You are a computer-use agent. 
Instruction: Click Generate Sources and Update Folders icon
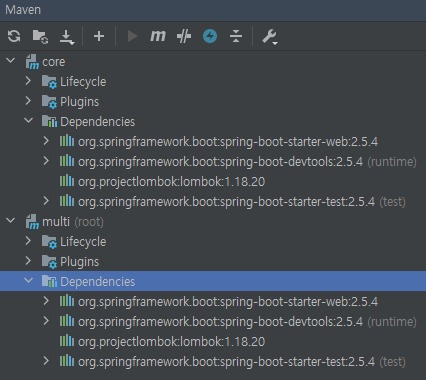coord(40,36)
